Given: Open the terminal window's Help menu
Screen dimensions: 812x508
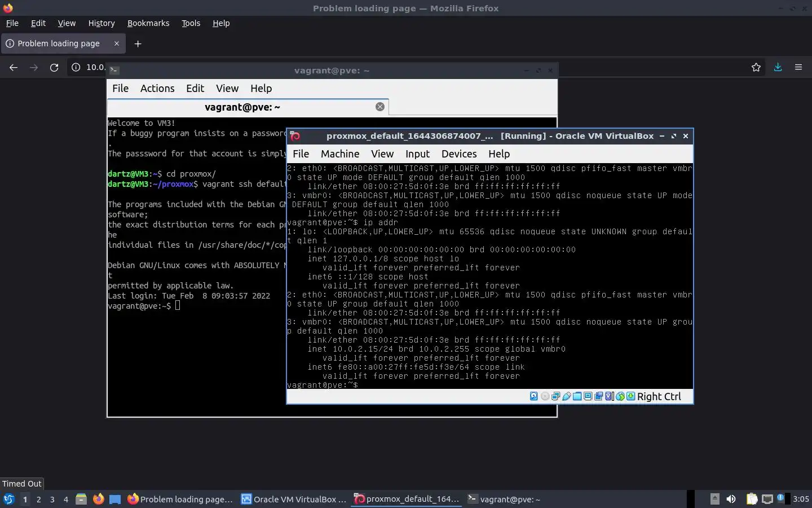Looking at the screenshot, I should tap(261, 88).
